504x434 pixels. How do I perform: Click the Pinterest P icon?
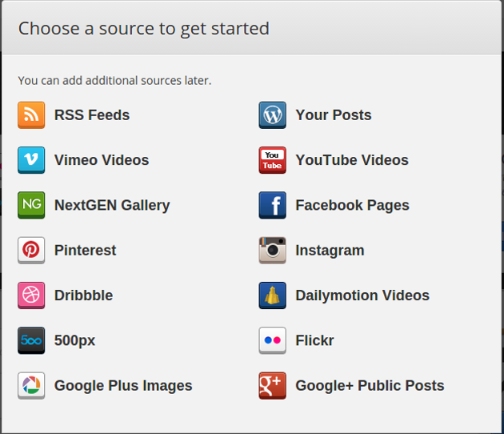[x=31, y=251]
